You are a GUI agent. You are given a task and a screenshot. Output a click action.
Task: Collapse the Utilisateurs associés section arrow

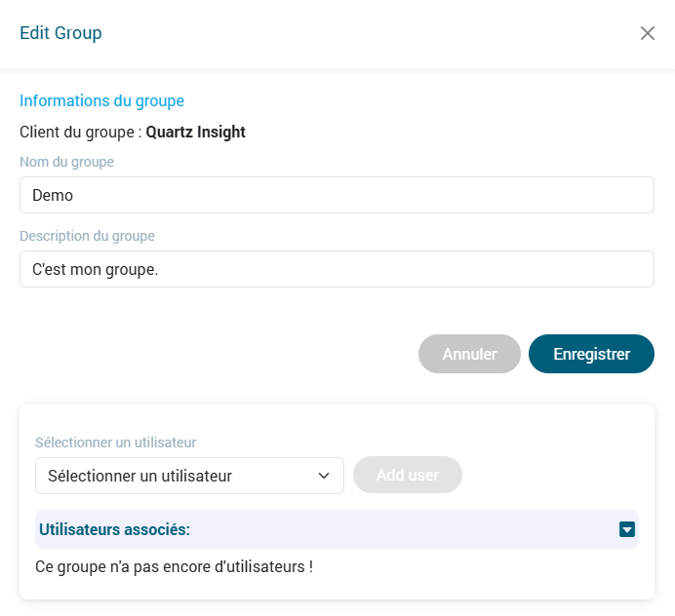[x=627, y=529]
